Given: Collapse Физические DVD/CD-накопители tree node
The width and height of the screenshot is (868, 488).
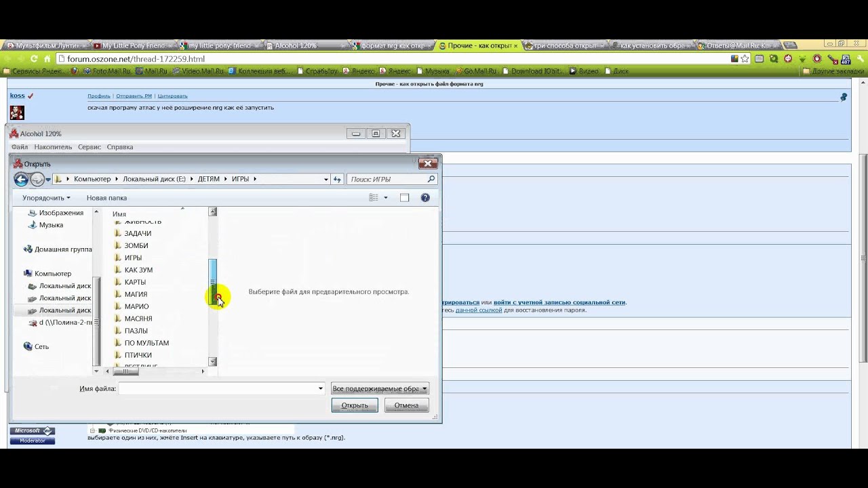Looking at the screenshot, I should point(93,430).
